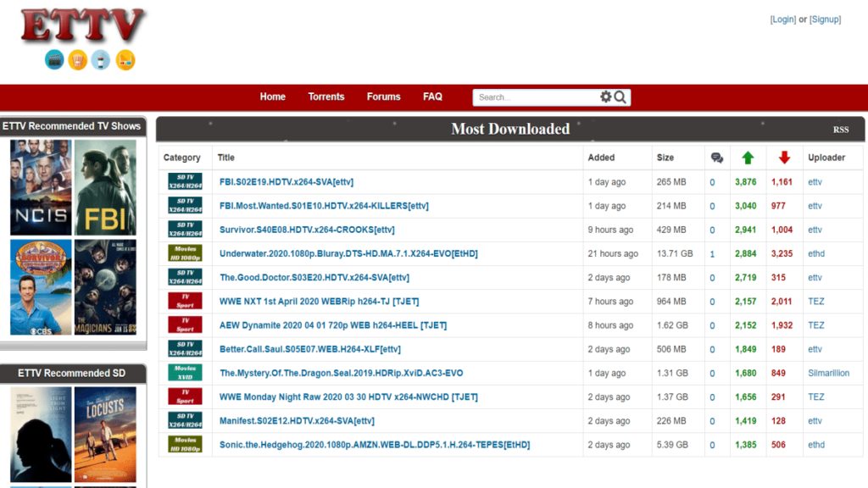This screenshot has width=868, height=488.
Task: Click SD TV badge for Manifest.S02E12 row
Action: 185,420
